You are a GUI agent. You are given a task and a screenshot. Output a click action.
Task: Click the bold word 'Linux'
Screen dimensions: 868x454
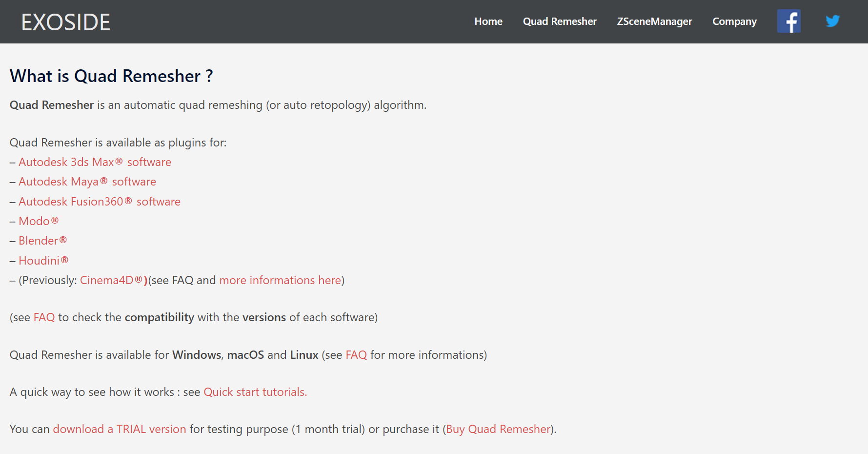pyautogui.click(x=304, y=355)
